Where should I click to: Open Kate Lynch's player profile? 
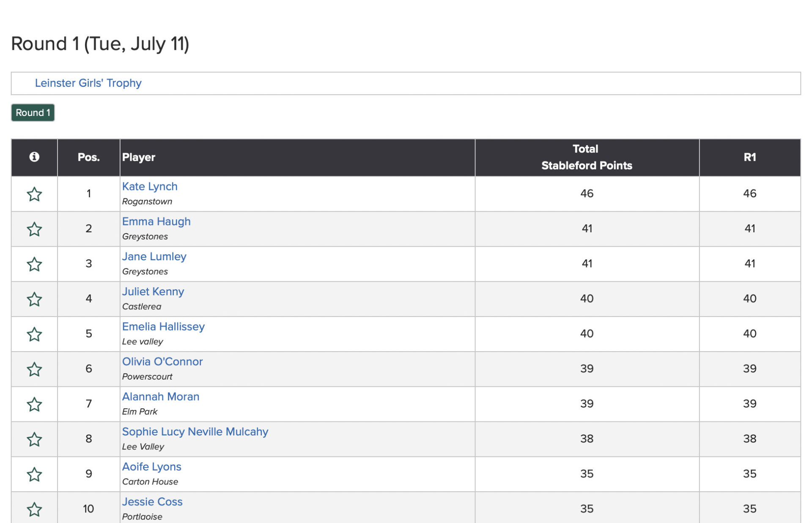point(150,187)
